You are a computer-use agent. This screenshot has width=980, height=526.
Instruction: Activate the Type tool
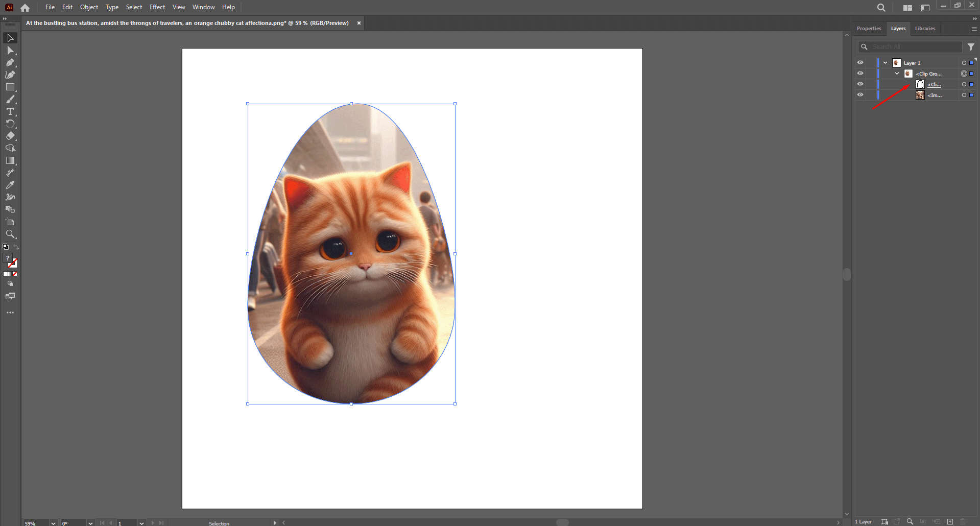pos(10,111)
